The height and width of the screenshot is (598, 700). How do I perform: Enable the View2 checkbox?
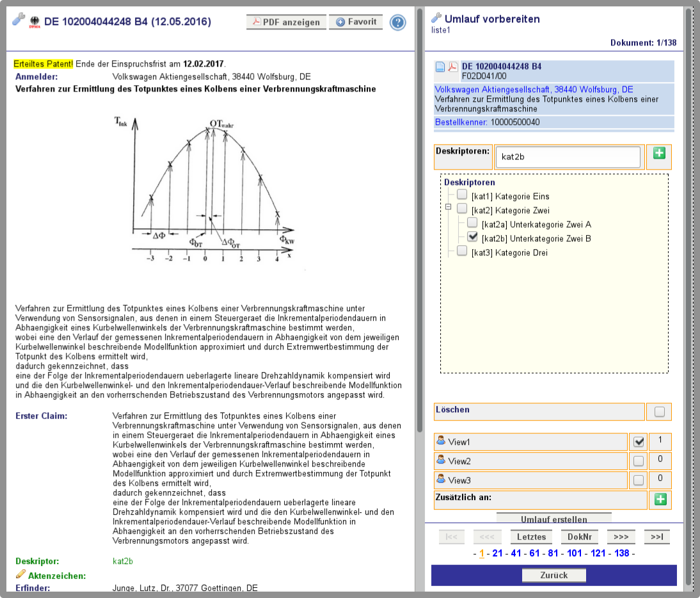(x=639, y=461)
